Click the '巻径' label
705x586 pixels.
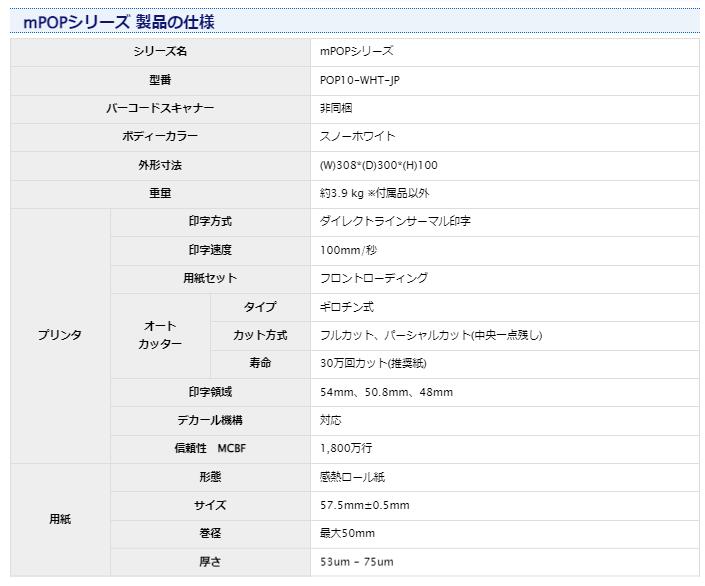click(210, 534)
